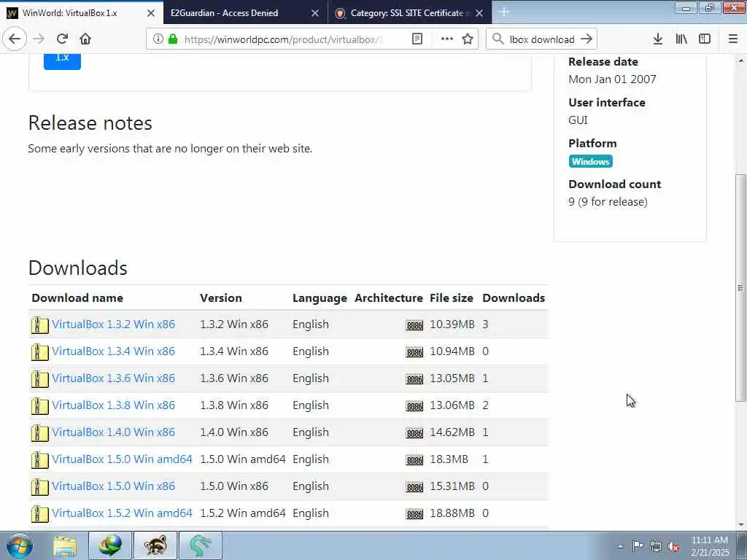Bookmark this page with the star
The image size is (747, 560).
click(x=468, y=39)
